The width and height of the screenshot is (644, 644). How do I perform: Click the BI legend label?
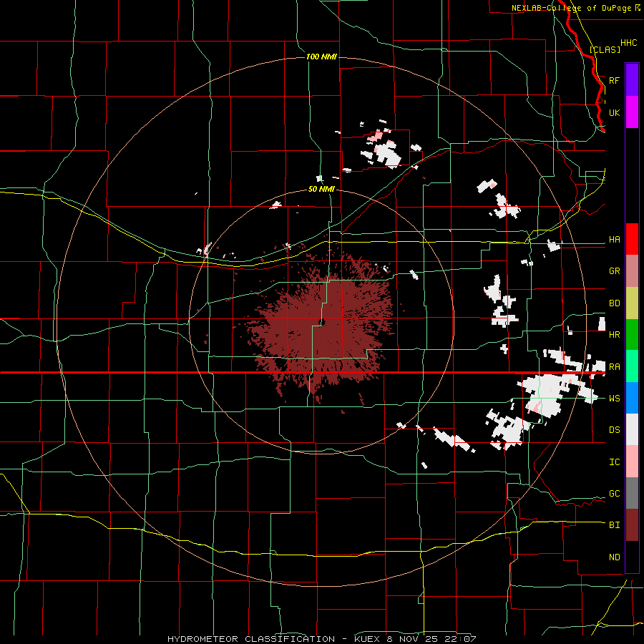coord(614,525)
